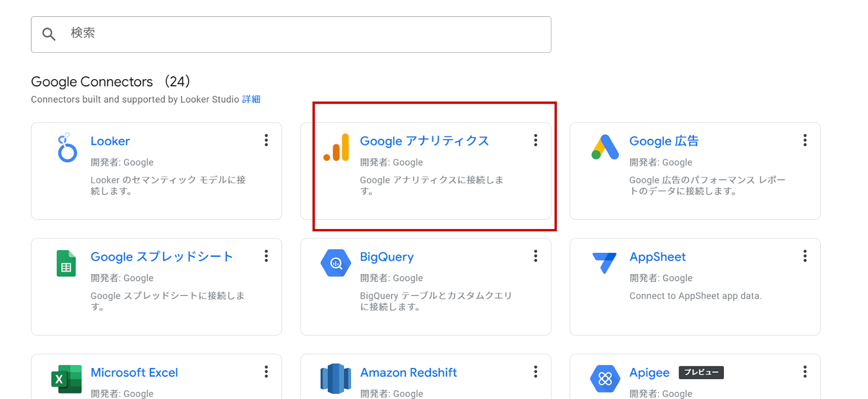868x399 pixels.
Task: Click the Apigee プレビュー badge
Action: click(701, 372)
